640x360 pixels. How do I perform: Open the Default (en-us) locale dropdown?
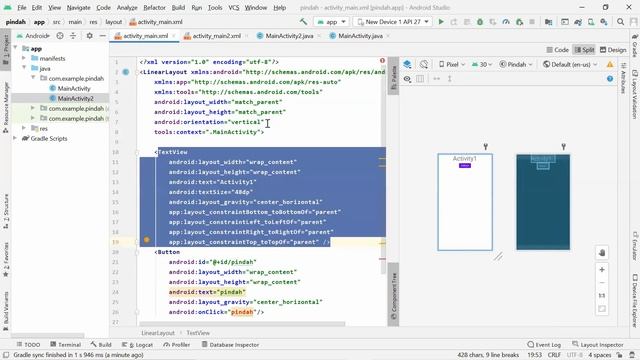tap(570, 64)
